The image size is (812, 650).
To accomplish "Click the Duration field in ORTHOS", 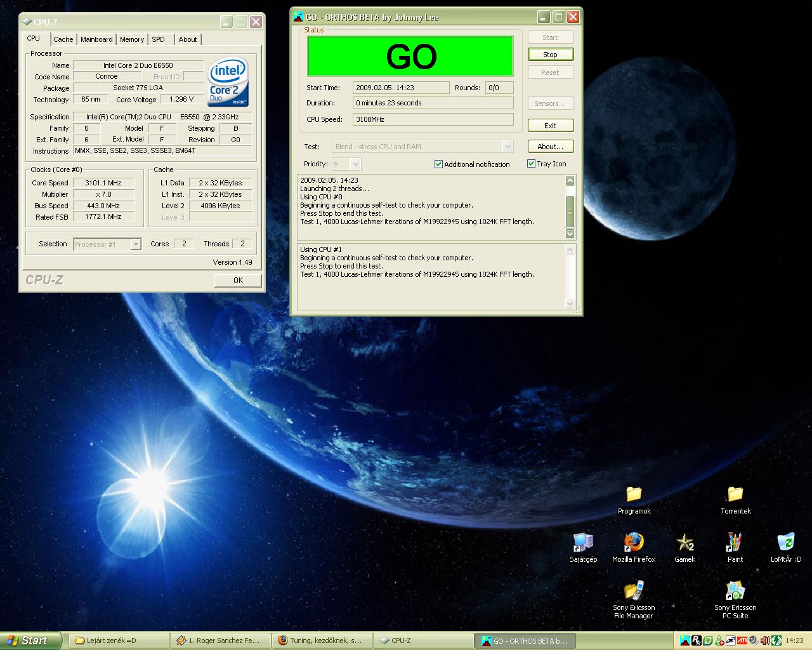I will [433, 103].
